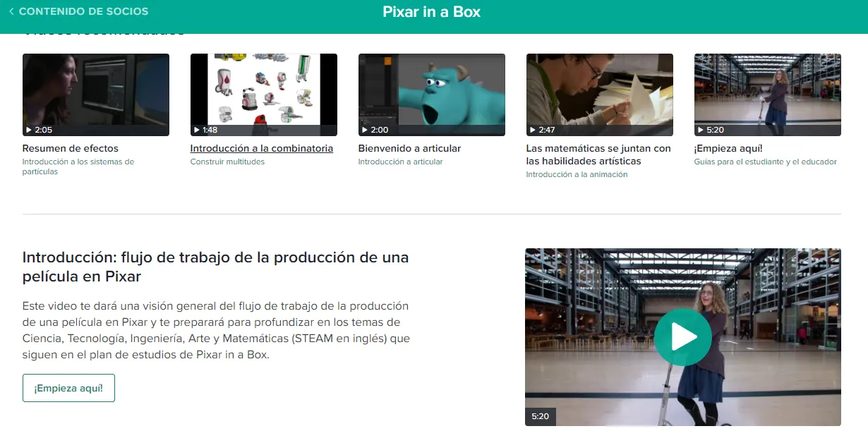This screenshot has height=443, width=868.
Task: Click the play icon next to 2:05
Action: point(29,130)
